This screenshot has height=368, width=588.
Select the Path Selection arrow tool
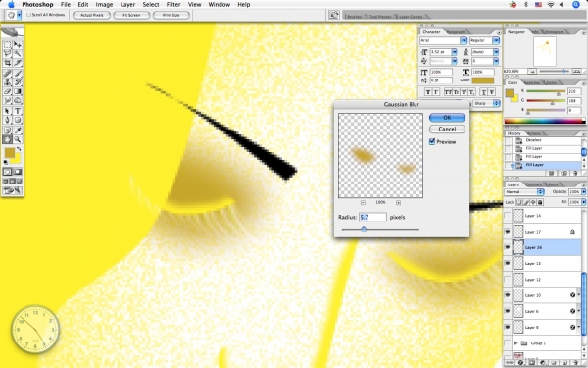7,111
